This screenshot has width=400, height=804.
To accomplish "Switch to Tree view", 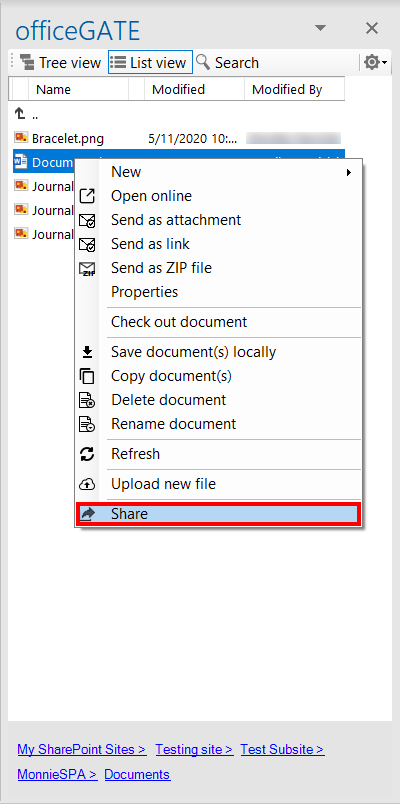I will 61,63.
